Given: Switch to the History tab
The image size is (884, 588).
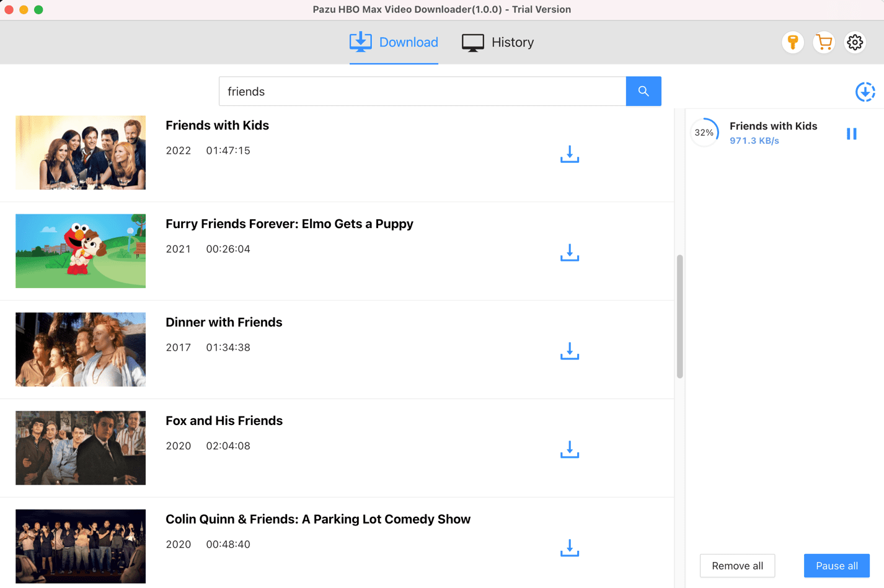Looking at the screenshot, I should pyautogui.click(x=498, y=42).
